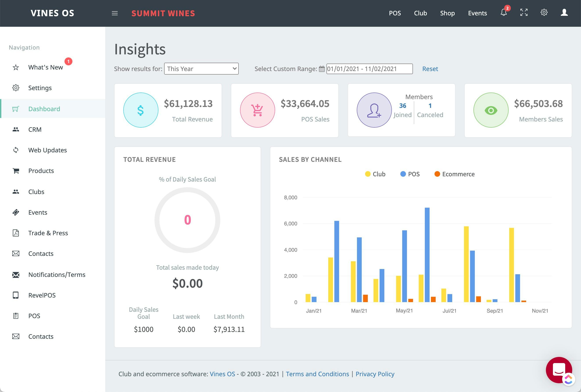This screenshot has width=581, height=392.
Task: Open the notifications bell icon
Action: tap(504, 13)
